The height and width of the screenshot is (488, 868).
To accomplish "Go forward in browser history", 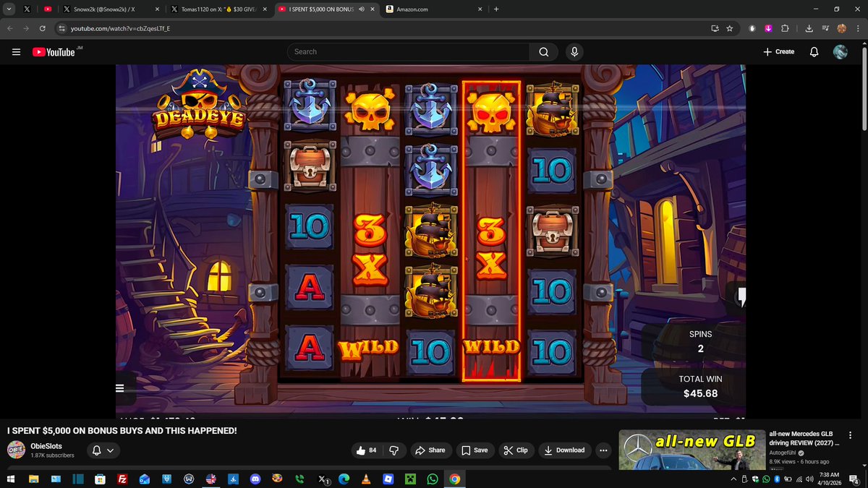I will 27,28.
